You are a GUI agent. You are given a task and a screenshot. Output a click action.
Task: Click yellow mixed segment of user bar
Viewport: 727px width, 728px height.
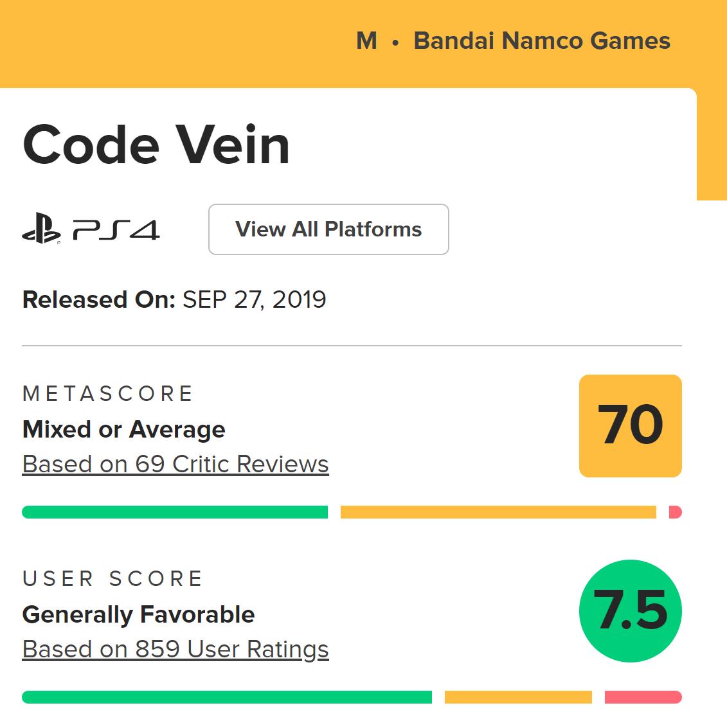(518, 697)
